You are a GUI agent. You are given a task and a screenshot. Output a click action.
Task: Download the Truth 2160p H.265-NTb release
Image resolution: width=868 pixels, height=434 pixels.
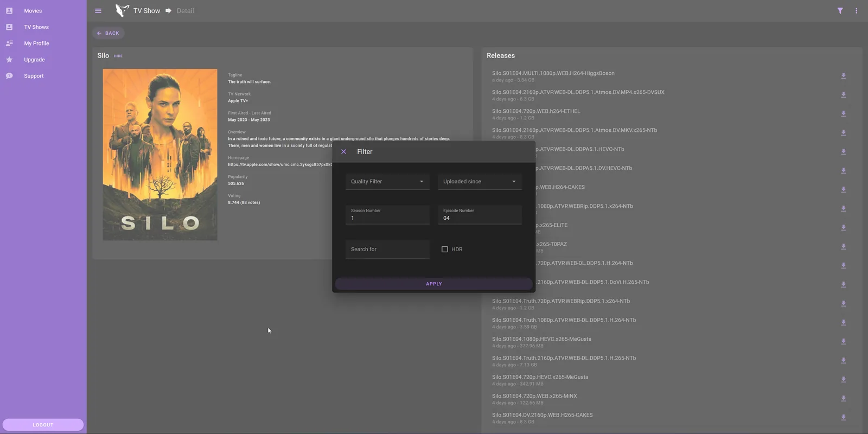843,361
